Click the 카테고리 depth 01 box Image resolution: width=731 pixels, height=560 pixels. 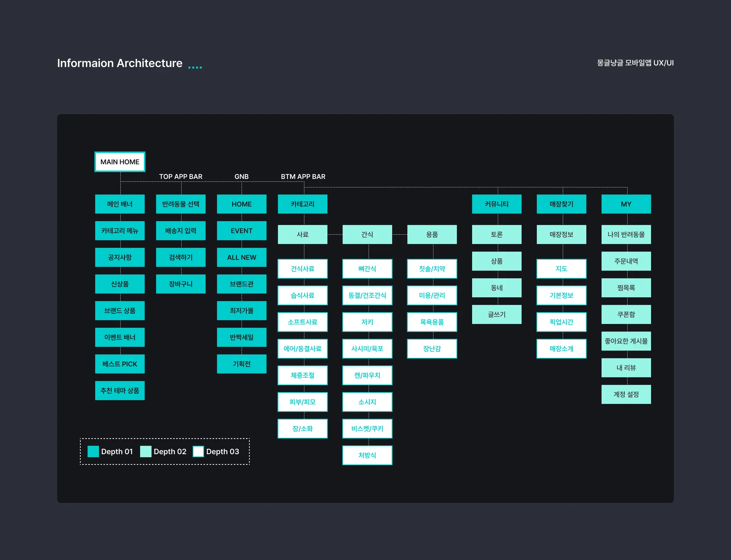[x=303, y=204]
